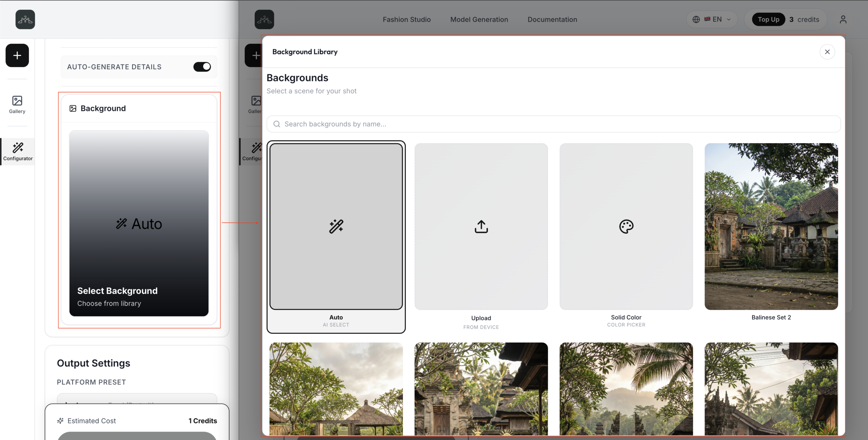Click the upload arrow icon

[x=481, y=227]
